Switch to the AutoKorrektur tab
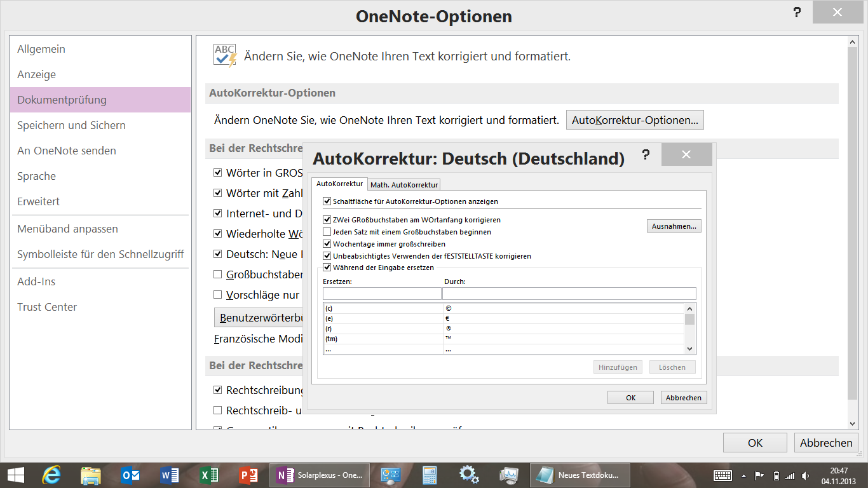 339,184
